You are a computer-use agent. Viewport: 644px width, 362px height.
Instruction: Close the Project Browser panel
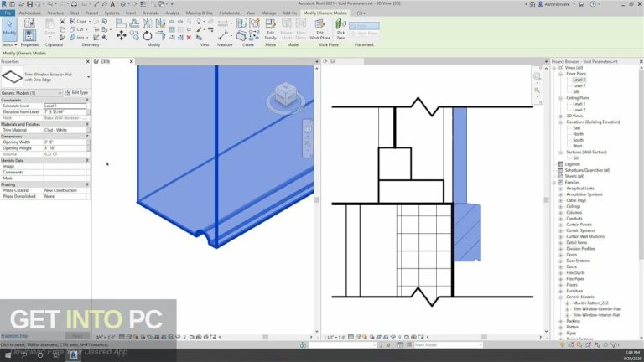641,61
